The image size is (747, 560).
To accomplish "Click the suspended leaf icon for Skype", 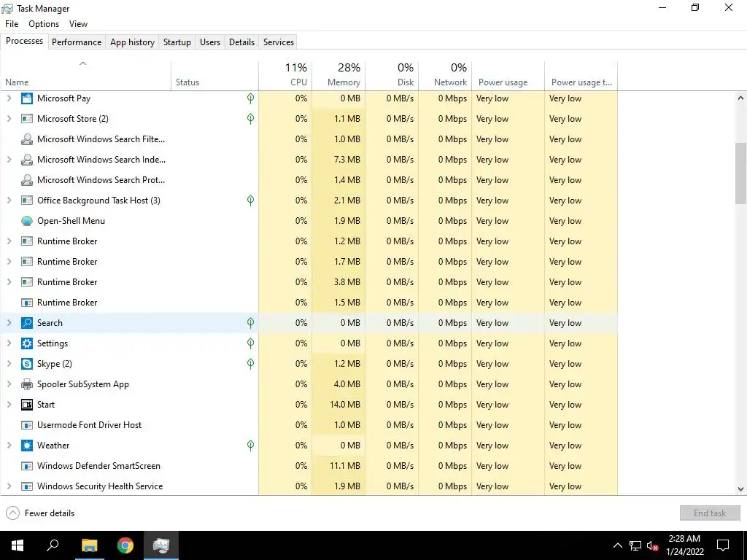I will tap(251, 364).
